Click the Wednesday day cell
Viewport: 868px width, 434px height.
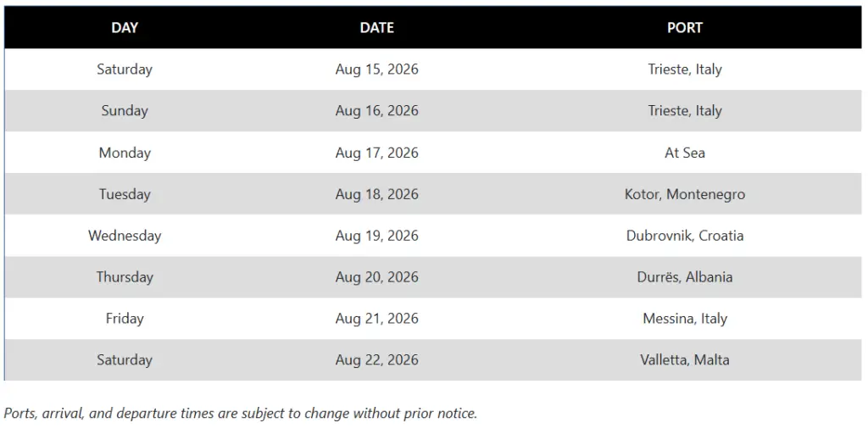point(125,236)
